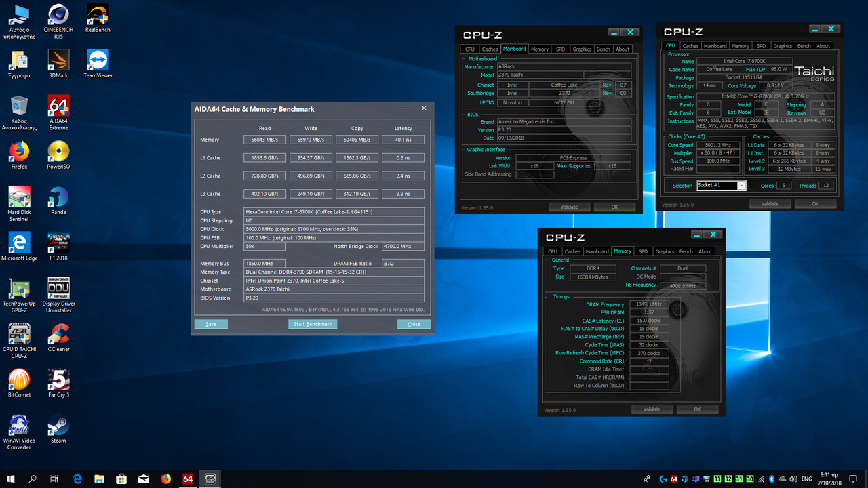Select the Έγγραφα documents folder icon
Image resolution: width=868 pixels, height=488 pixels.
pos(19,64)
